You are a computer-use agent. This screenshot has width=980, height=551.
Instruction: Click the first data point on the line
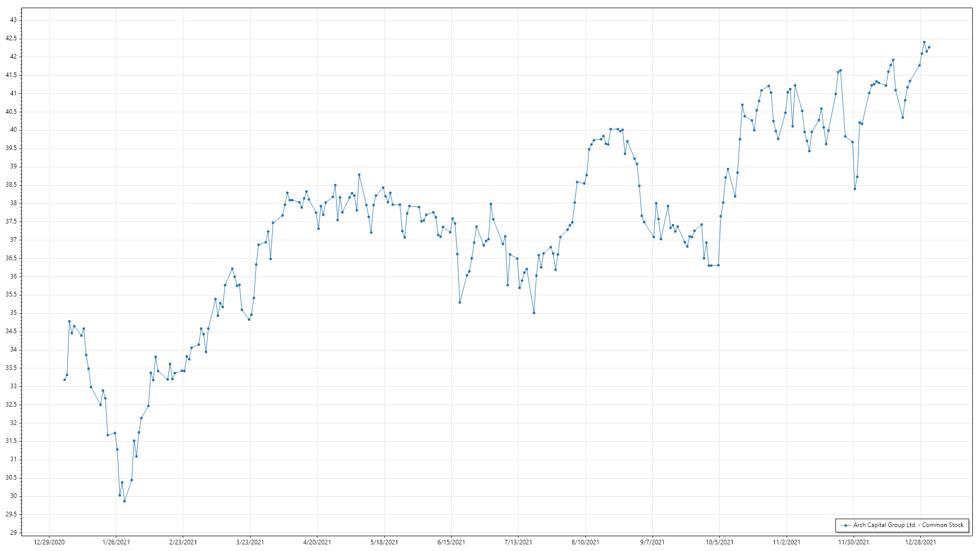[64, 380]
